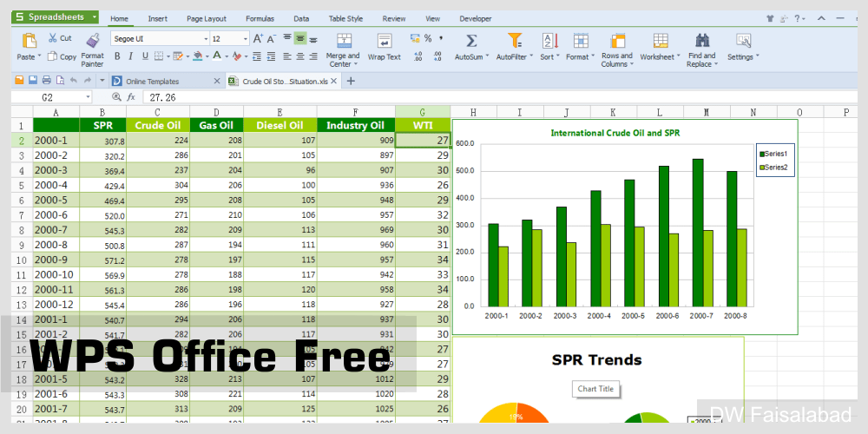Click the currency number format icon
The height and width of the screenshot is (434, 868).
coord(415,38)
